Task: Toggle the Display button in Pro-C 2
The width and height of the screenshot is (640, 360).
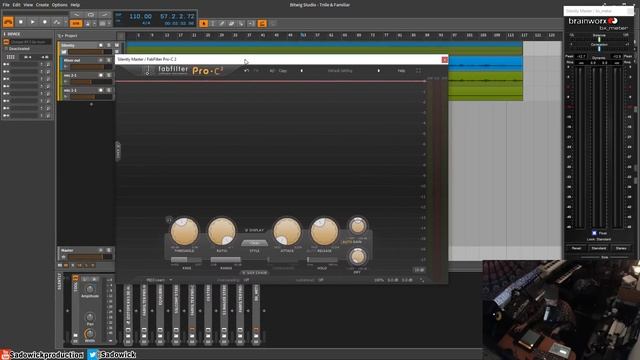Action: click(254, 230)
